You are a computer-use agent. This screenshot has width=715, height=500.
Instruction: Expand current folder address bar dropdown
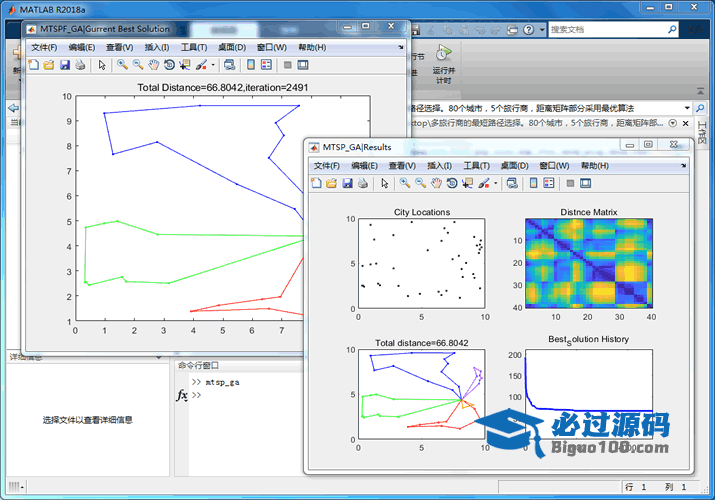point(687,108)
